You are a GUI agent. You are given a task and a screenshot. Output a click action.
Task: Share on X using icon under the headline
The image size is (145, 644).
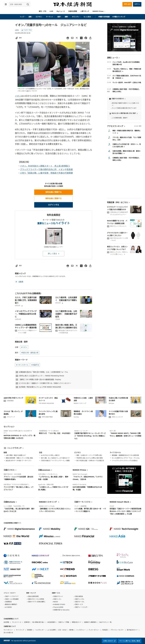pos(81,38)
